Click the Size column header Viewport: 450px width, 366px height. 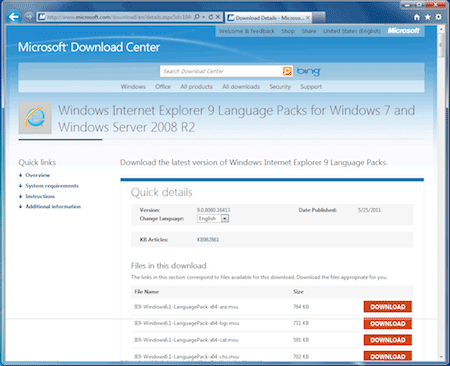298,292
